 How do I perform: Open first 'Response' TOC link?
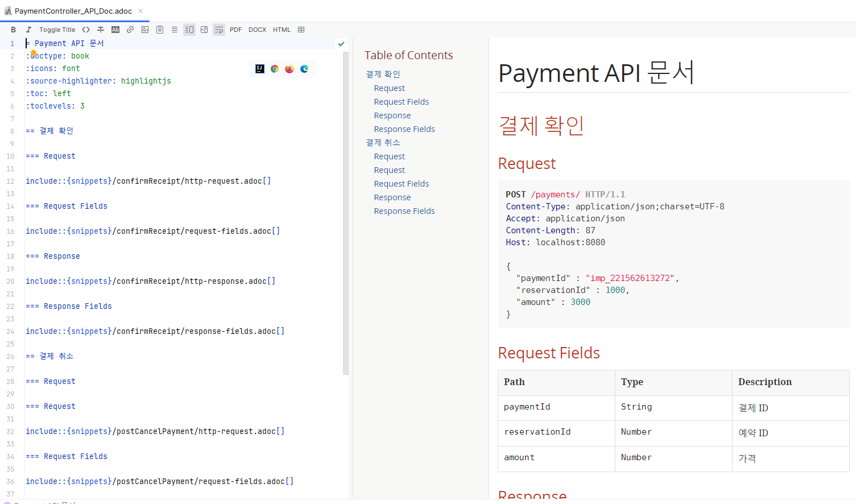pyautogui.click(x=392, y=115)
